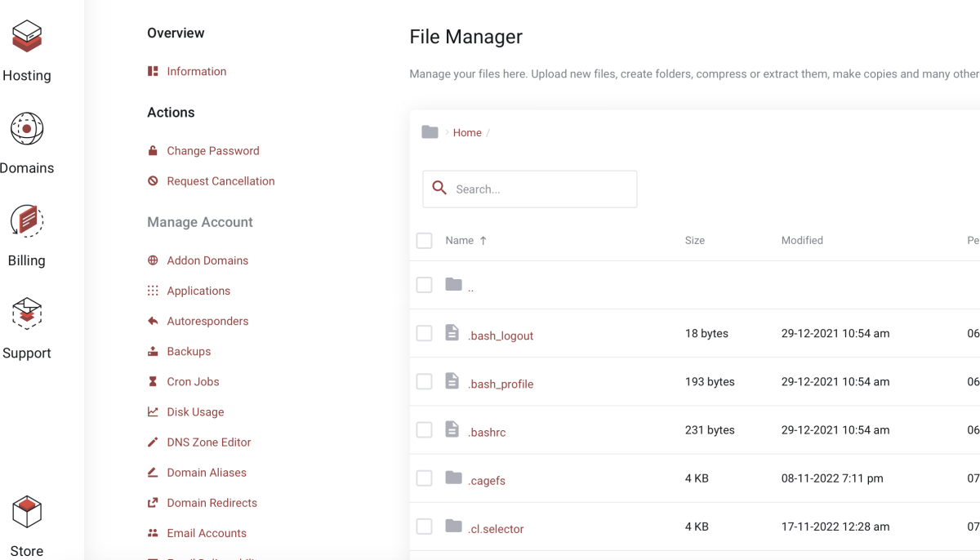The height and width of the screenshot is (560, 980).
Task: Focus the Search input field
Action: 541,189
